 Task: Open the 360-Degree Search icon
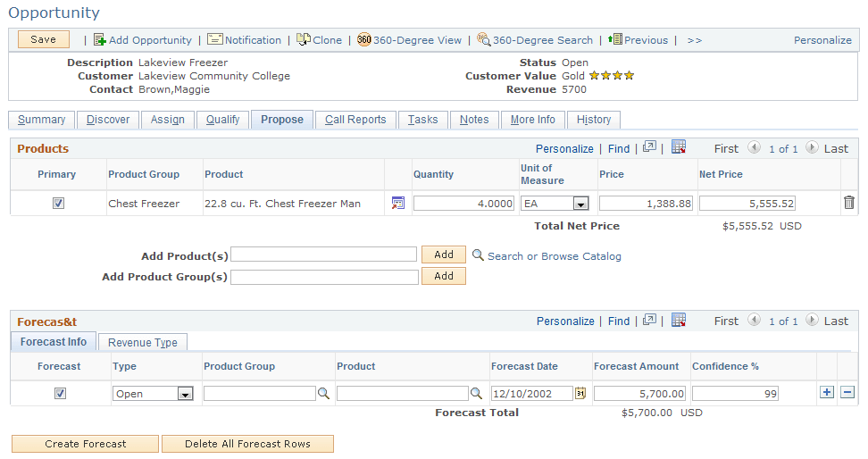[484, 39]
